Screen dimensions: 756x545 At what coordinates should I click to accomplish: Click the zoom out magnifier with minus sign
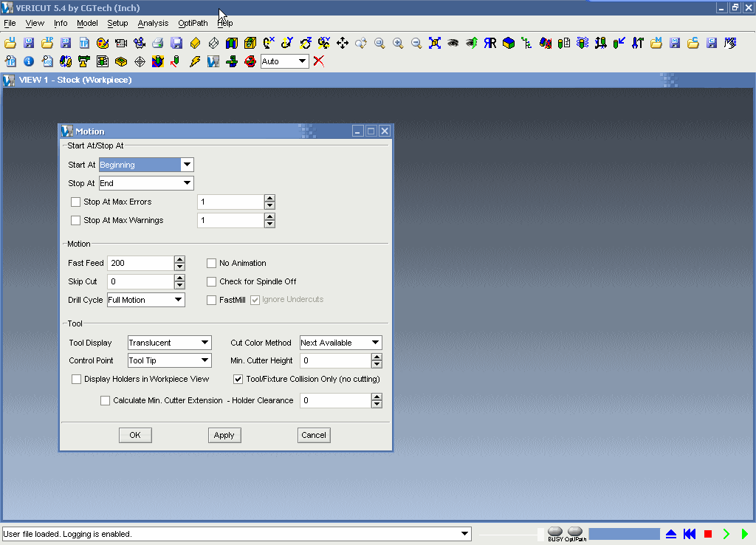(x=416, y=43)
